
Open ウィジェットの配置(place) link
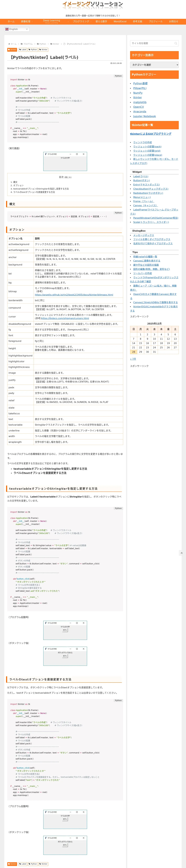coord(147,155)
